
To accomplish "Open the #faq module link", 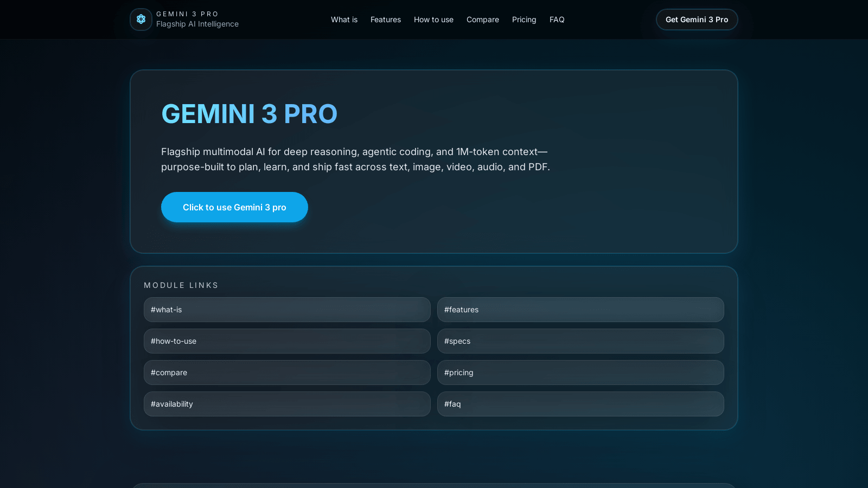I will tap(580, 404).
